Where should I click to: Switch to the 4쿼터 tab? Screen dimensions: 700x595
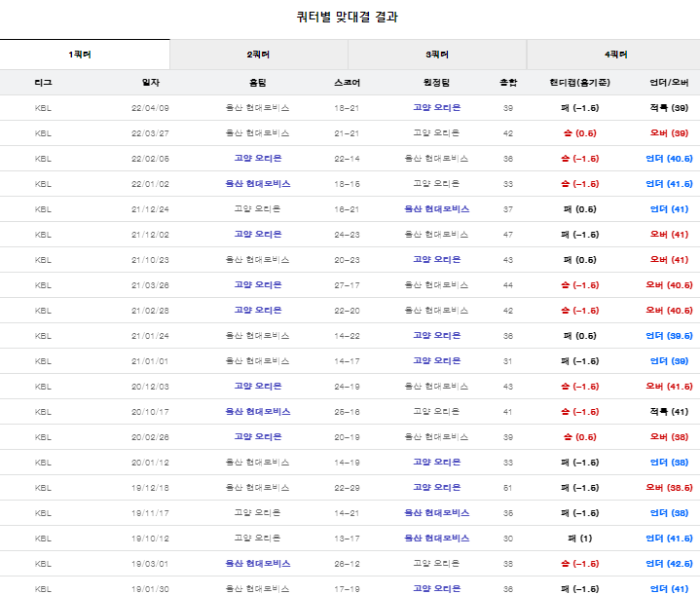(615, 55)
